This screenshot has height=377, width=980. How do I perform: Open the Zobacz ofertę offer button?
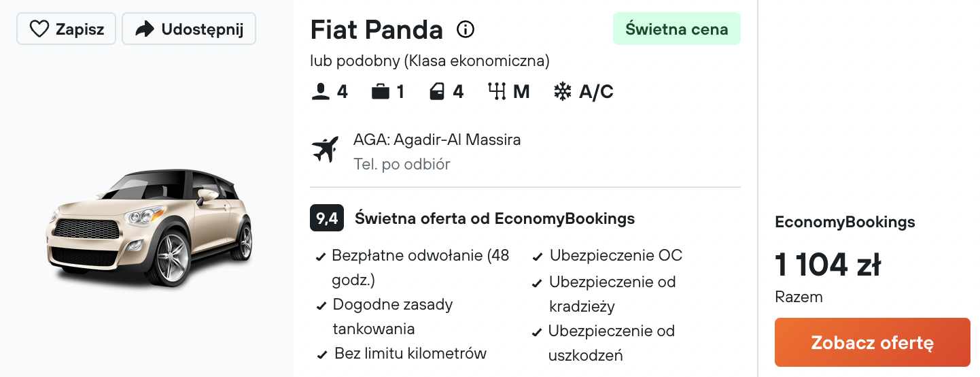pos(873,342)
